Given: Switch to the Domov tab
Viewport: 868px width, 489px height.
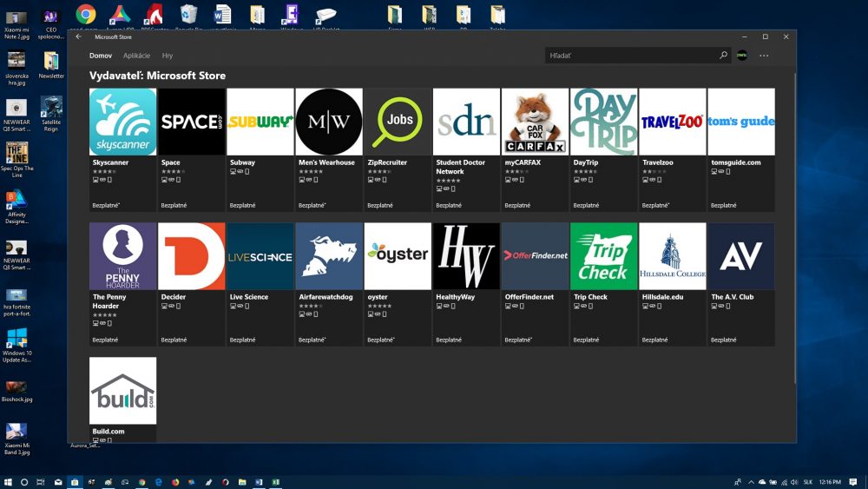Looking at the screenshot, I should 101,56.
